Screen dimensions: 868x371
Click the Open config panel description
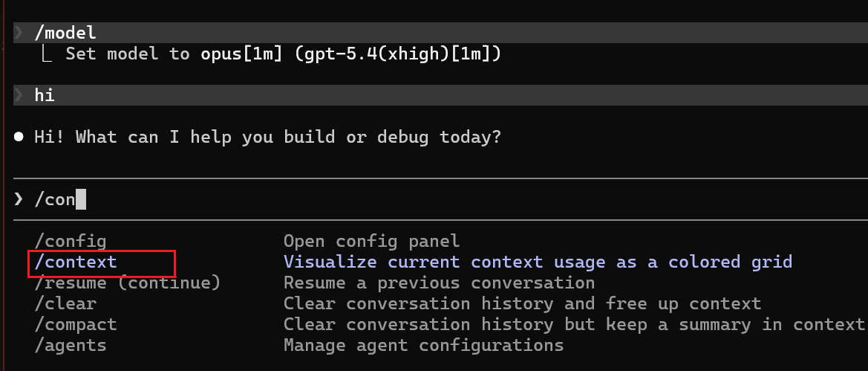coord(371,241)
